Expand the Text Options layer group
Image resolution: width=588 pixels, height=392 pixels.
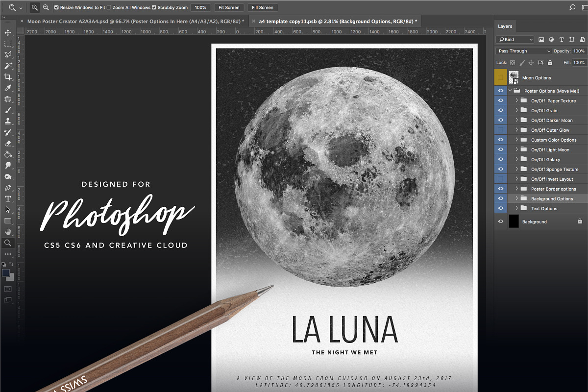516,208
